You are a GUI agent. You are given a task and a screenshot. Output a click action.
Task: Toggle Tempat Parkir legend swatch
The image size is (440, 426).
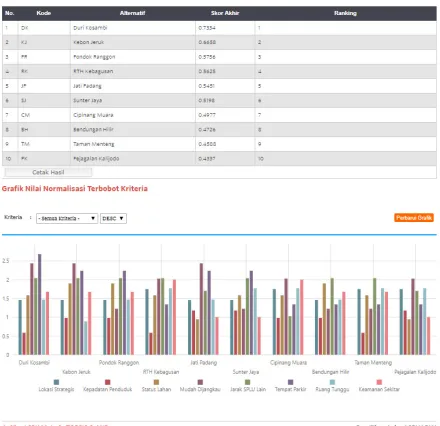(x=290, y=382)
